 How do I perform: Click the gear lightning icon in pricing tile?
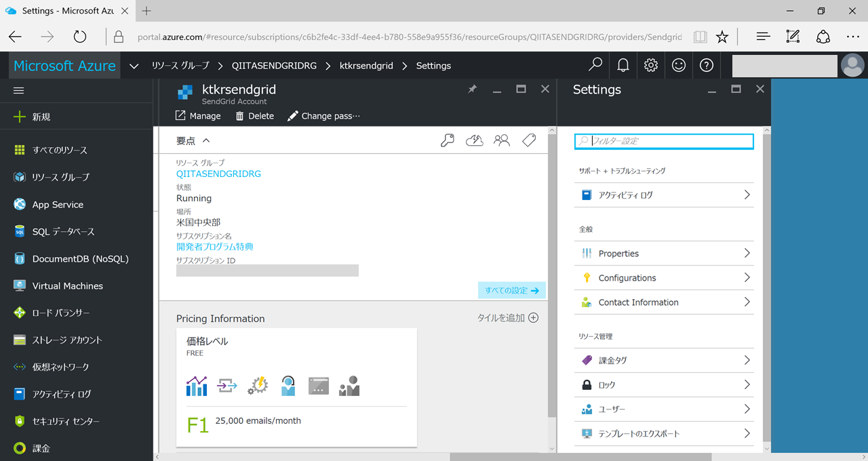[x=258, y=386]
